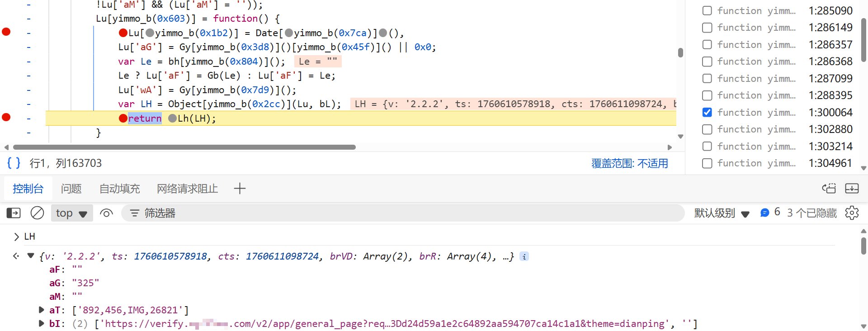
Task: Enable breakpoint at 1:287099
Action: (707, 78)
